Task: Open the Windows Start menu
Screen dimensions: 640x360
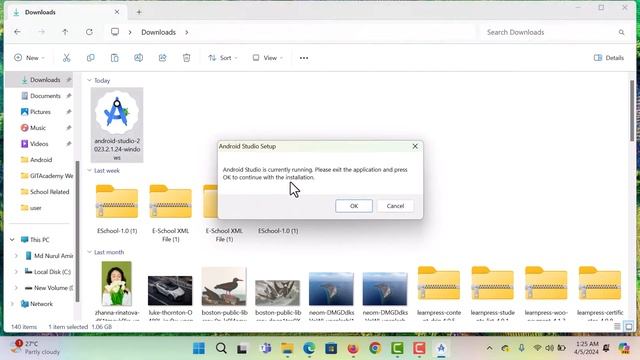Action: click(x=199, y=348)
